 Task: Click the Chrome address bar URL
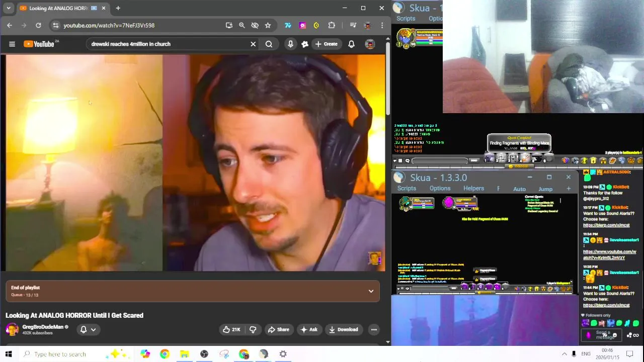click(x=109, y=25)
